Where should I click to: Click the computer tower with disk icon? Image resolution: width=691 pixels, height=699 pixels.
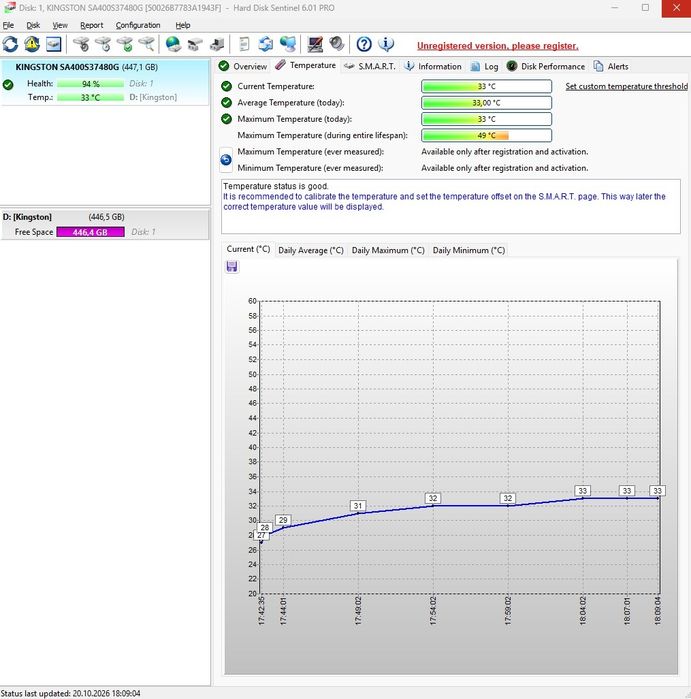pos(217,44)
